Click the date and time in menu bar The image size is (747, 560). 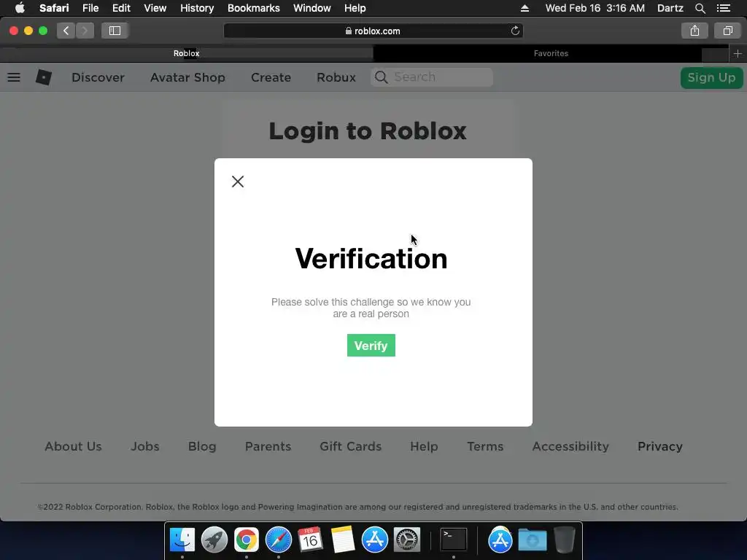[x=595, y=8]
